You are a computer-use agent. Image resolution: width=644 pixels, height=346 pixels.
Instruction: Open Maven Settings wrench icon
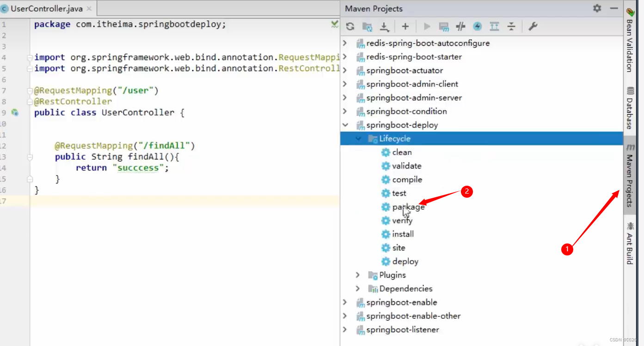tap(533, 26)
